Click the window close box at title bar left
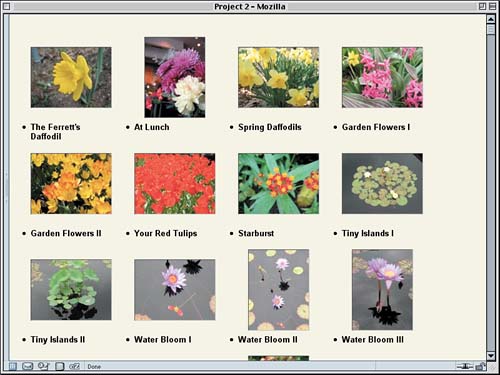This screenshot has width=500, height=375. coord(7,6)
